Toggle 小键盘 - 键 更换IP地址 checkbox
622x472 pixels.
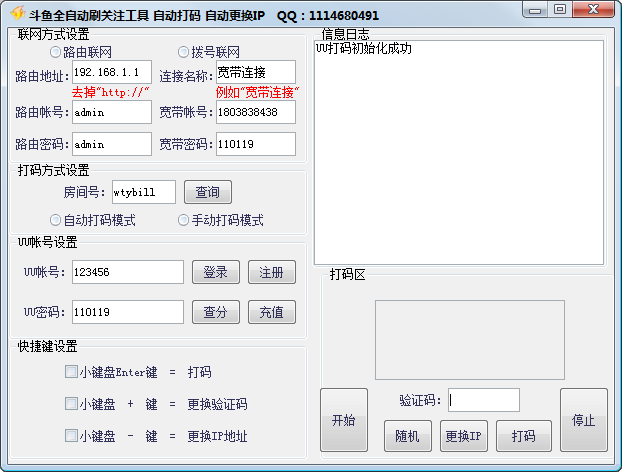(x=71, y=436)
